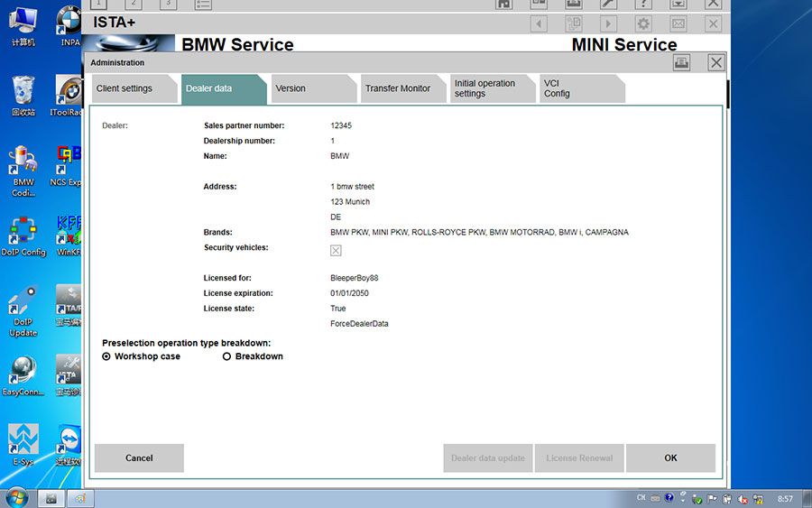The width and height of the screenshot is (812, 508).
Task: Click the taskbar clock showing 8:57
Action: (785, 499)
